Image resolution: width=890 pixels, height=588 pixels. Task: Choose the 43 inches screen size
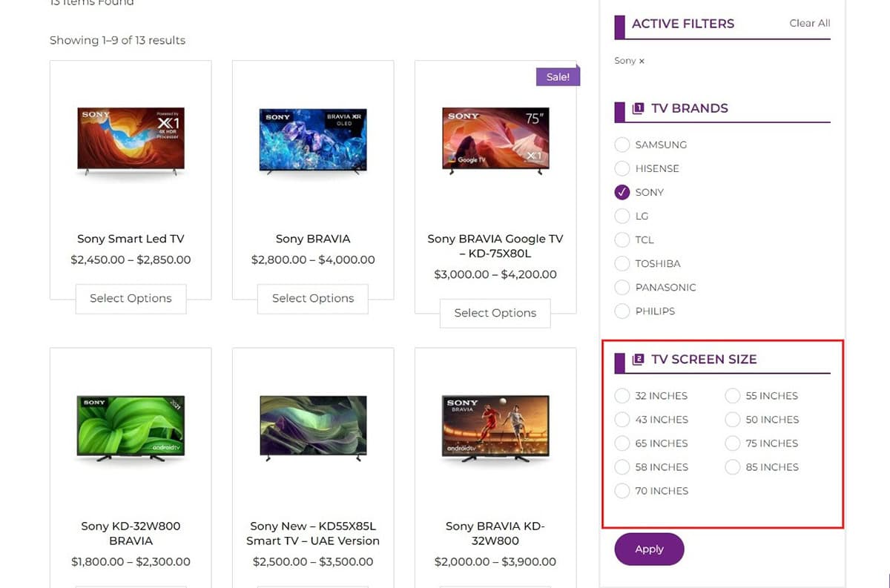coord(622,420)
